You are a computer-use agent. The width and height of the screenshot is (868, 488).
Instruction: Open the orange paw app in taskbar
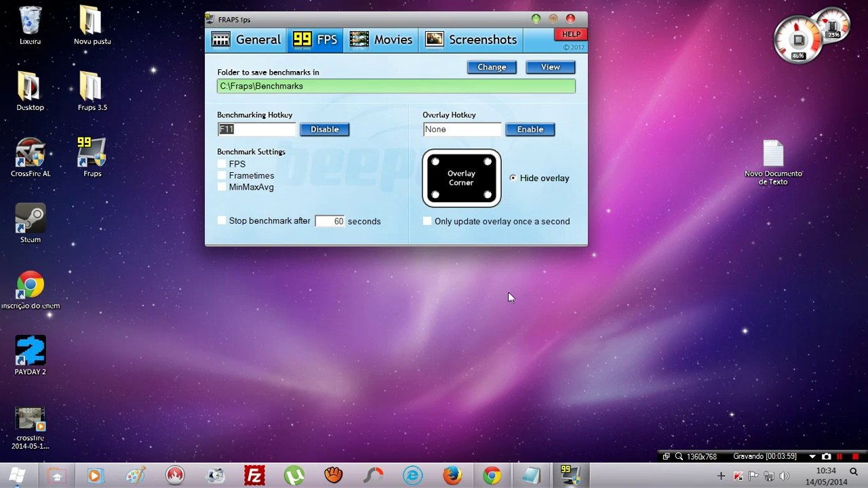[x=333, y=476]
